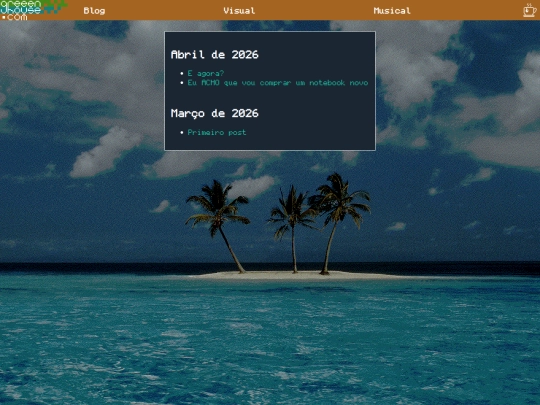This screenshot has width=540, height=405.
Task: Select the "Abril de 2026" heading
Action: coord(215,54)
